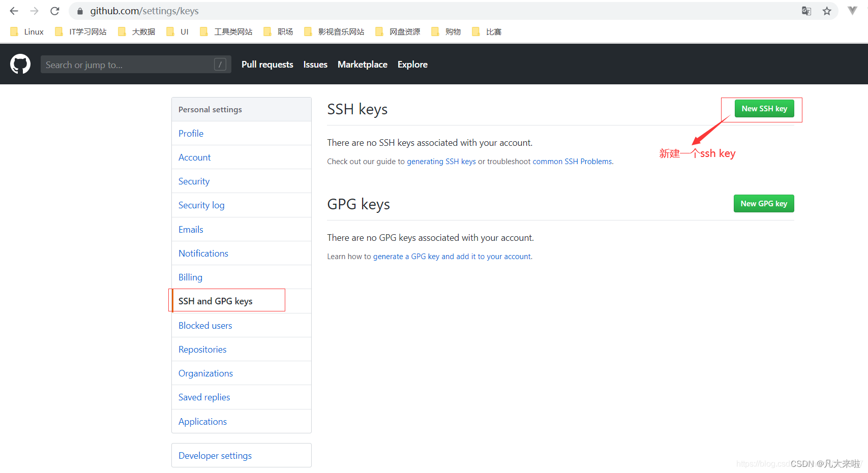Switch to the Security settings tab
Viewport: 868px width, 473px height.
coord(194,181)
